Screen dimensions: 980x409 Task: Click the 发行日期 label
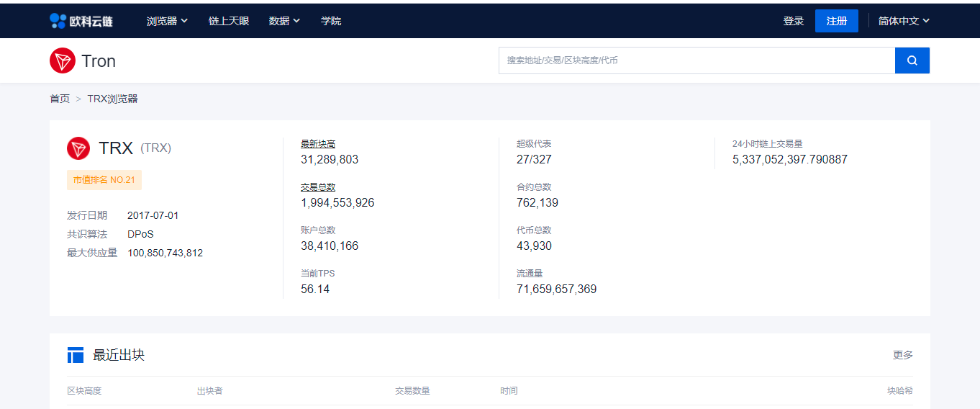click(87, 215)
